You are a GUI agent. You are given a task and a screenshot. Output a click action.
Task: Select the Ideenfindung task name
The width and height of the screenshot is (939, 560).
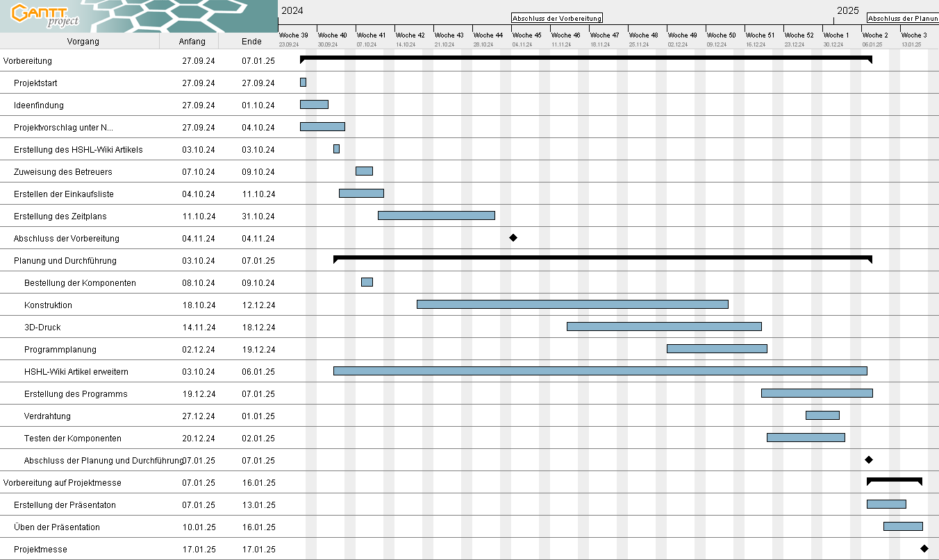(39, 105)
